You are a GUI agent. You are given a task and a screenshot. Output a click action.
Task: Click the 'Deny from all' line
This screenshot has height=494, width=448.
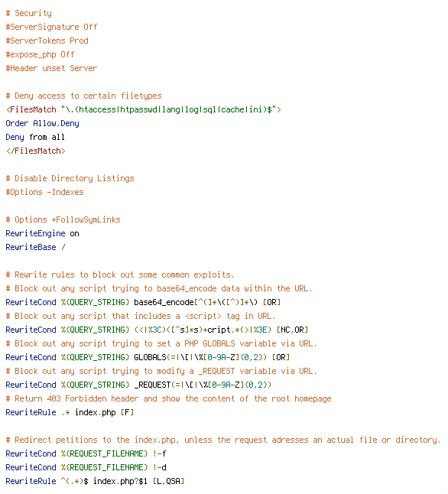coord(35,137)
